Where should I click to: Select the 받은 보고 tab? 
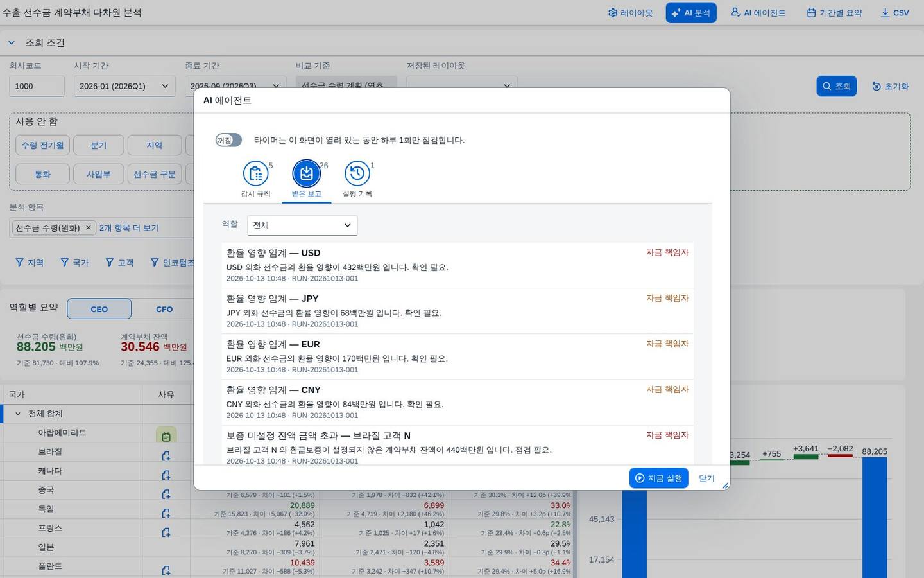(306, 179)
